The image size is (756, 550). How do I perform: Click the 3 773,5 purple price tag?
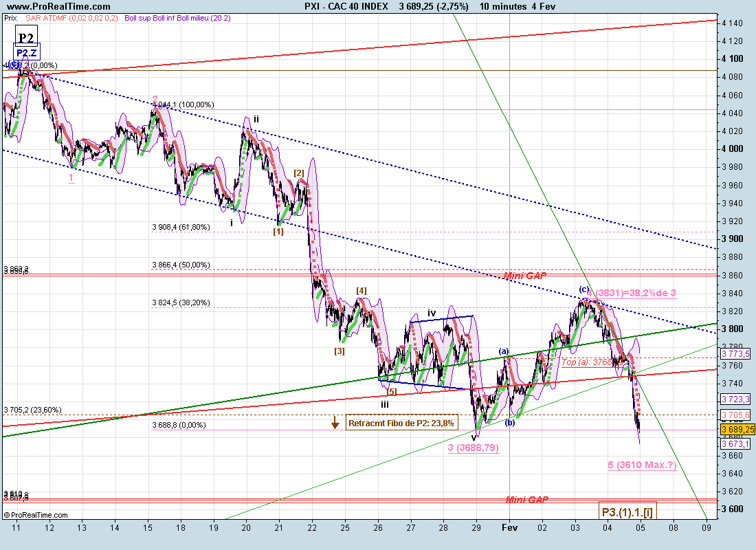pos(735,354)
